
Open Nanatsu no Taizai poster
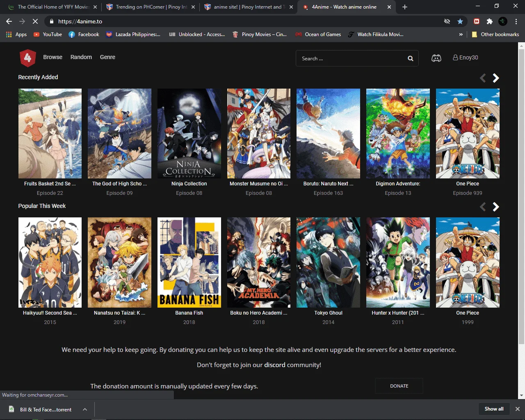click(119, 262)
